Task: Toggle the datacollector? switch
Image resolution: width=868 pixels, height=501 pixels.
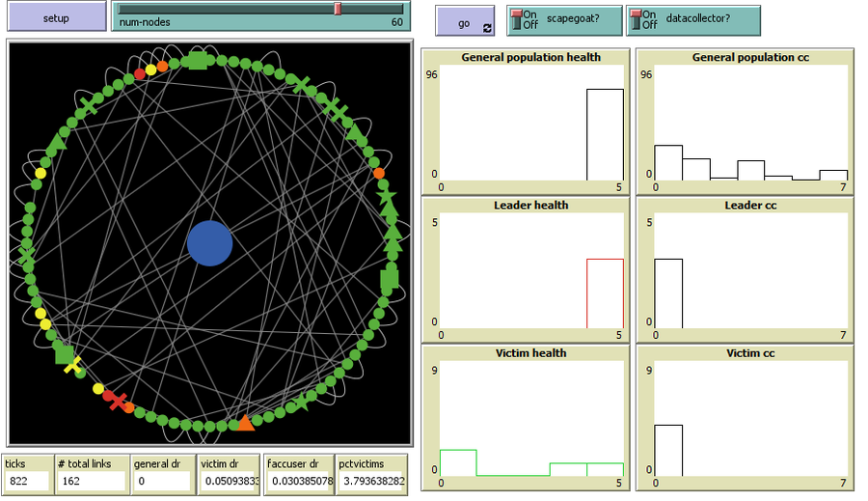Action: (637, 19)
